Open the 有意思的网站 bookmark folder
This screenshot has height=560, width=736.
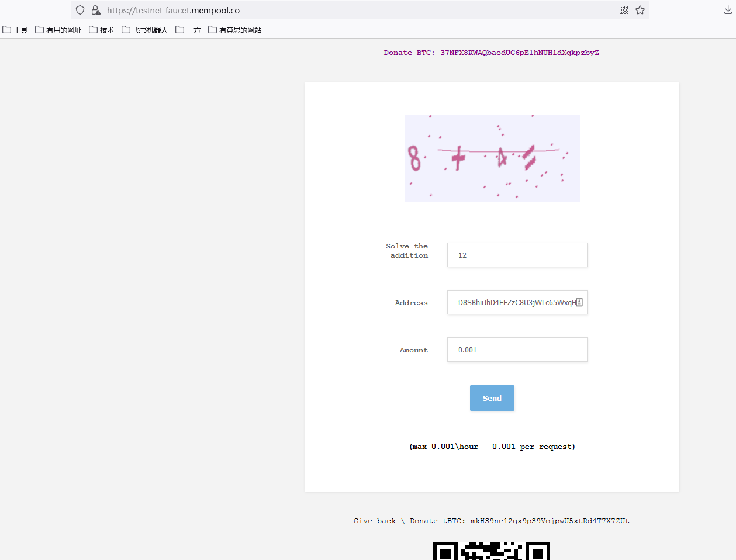coord(235,30)
